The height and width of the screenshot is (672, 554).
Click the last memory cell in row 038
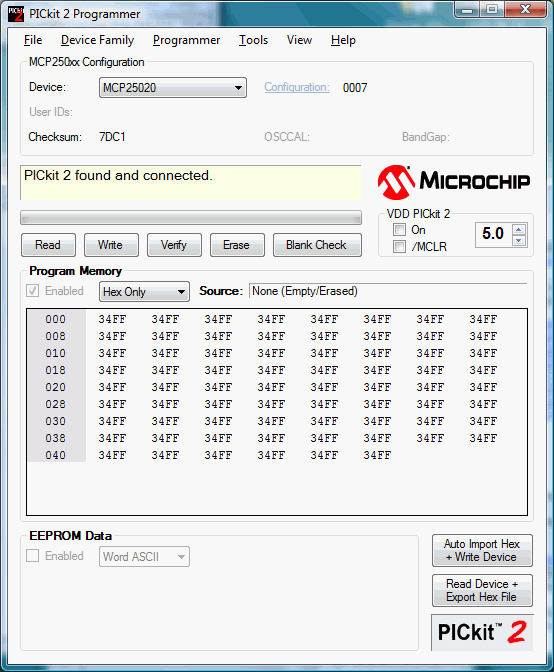(x=483, y=438)
